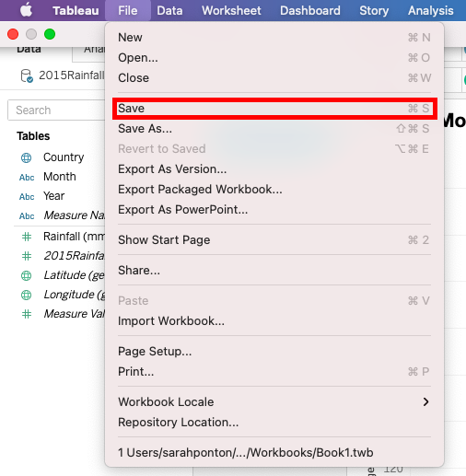Choose Share... from the File menu
The image size is (466, 476).
pyautogui.click(x=274, y=271)
